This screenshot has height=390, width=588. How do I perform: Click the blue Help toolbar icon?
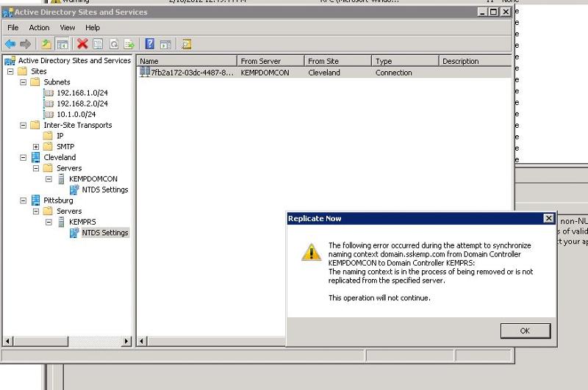point(150,44)
